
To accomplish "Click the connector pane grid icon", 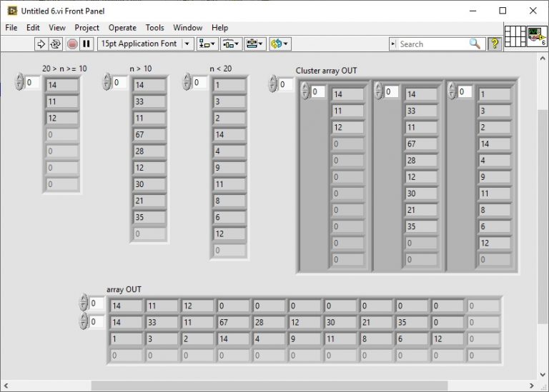I will 515,36.
